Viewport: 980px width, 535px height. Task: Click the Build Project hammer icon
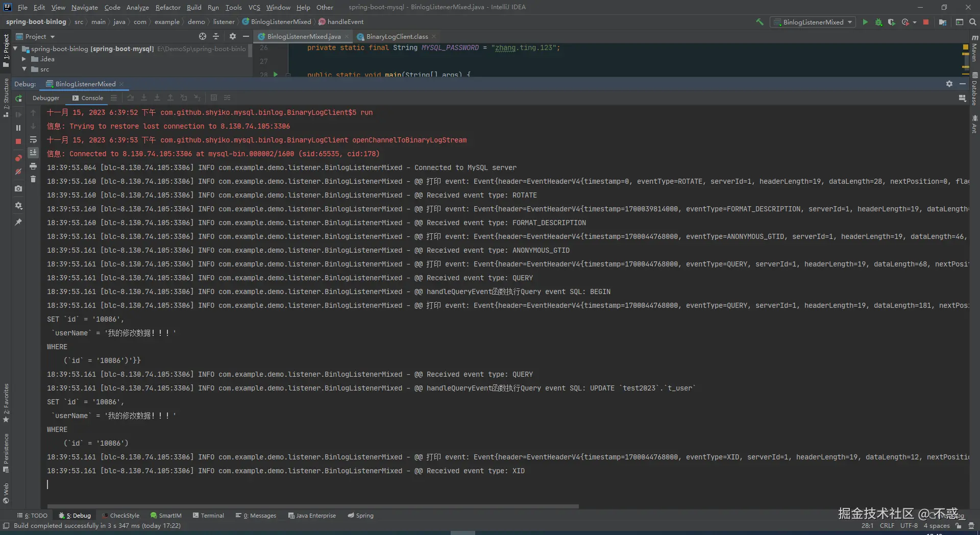point(759,22)
